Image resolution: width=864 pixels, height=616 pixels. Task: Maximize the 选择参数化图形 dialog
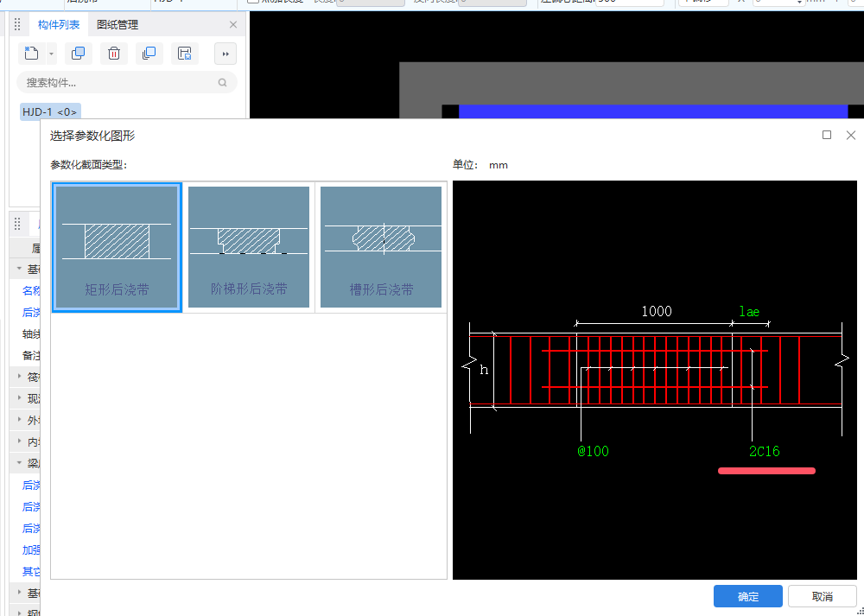827,135
